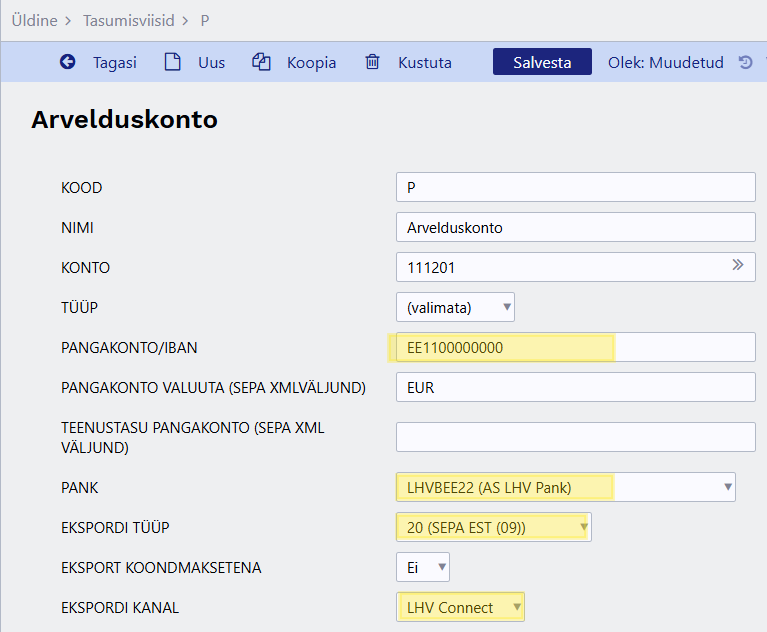
Task: Expand the PANK dropdown with LHVBEE22
Action: tap(565, 487)
